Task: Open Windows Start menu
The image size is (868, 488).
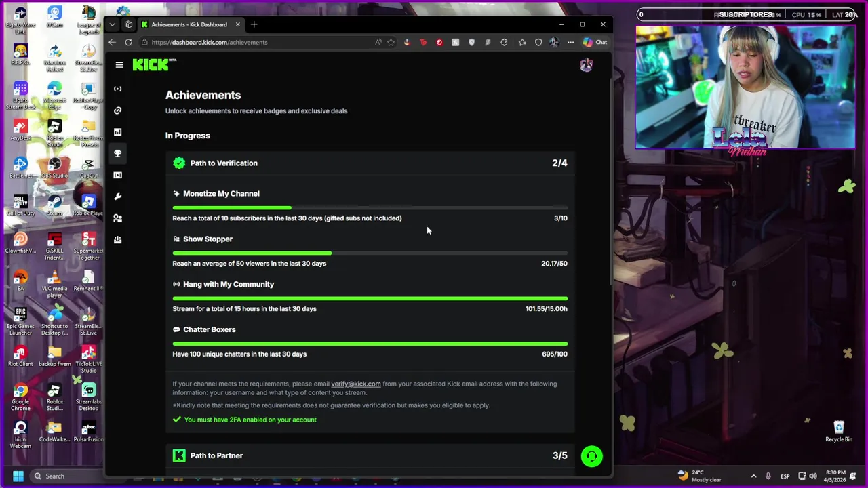Action: tap(18, 476)
